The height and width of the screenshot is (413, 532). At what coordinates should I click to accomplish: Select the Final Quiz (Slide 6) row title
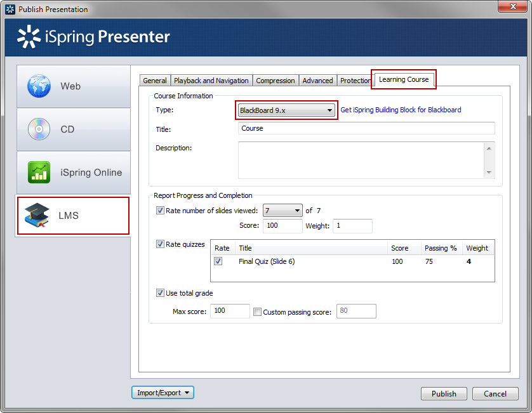(x=267, y=261)
